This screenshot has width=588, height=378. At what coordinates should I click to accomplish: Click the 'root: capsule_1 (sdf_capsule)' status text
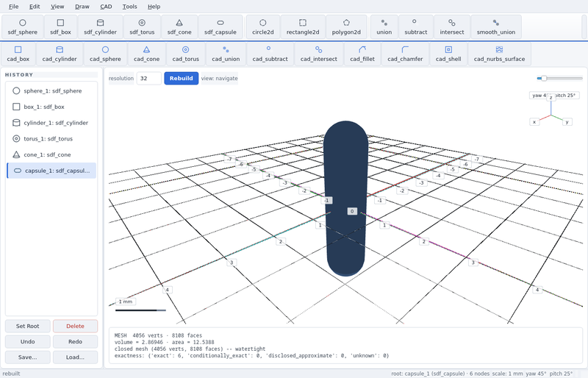(x=428, y=374)
